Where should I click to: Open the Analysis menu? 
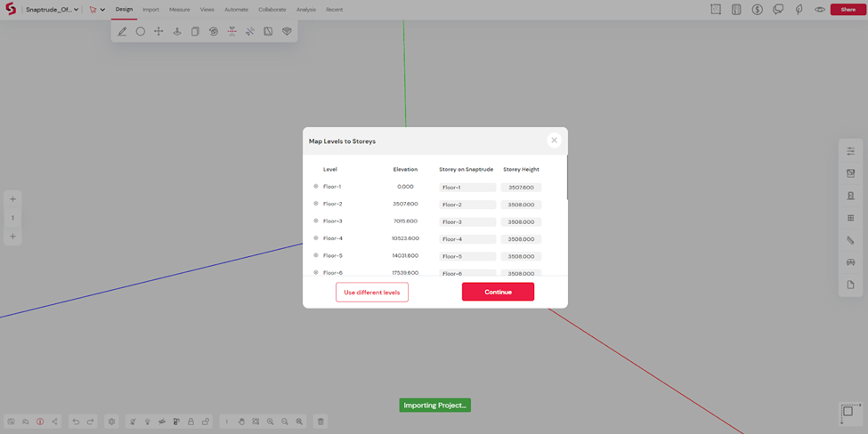[x=306, y=10]
